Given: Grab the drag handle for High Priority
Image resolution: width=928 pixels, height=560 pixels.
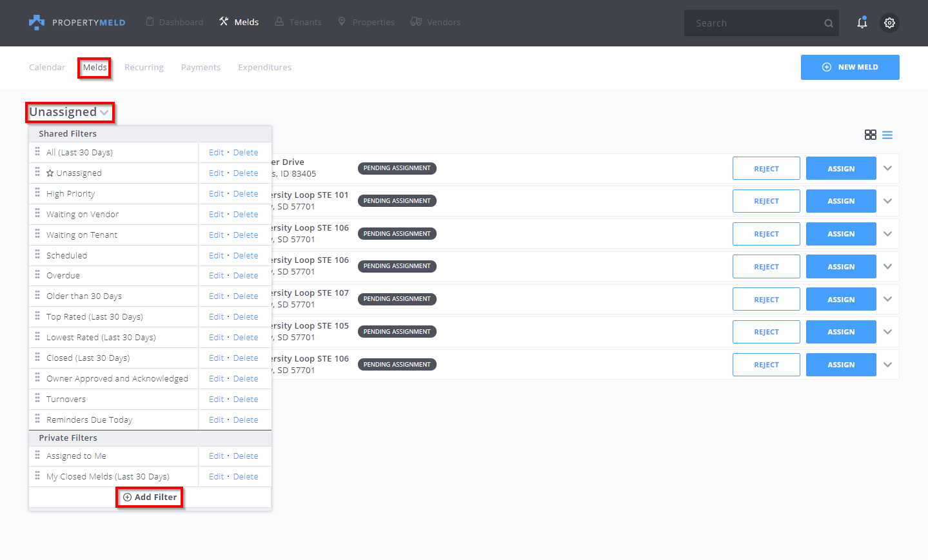Looking at the screenshot, I should point(37,193).
